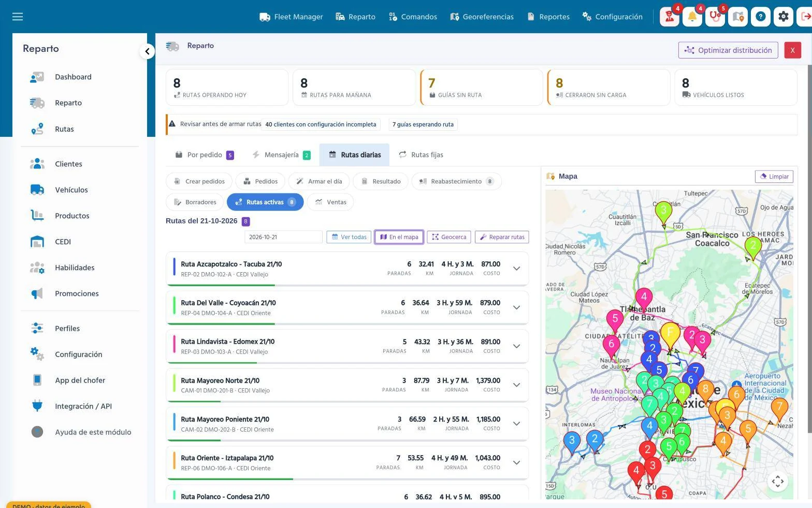Click the map recenter move icon
Image resolution: width=812 pixels, height=508 pixels.
pos(778,482)
